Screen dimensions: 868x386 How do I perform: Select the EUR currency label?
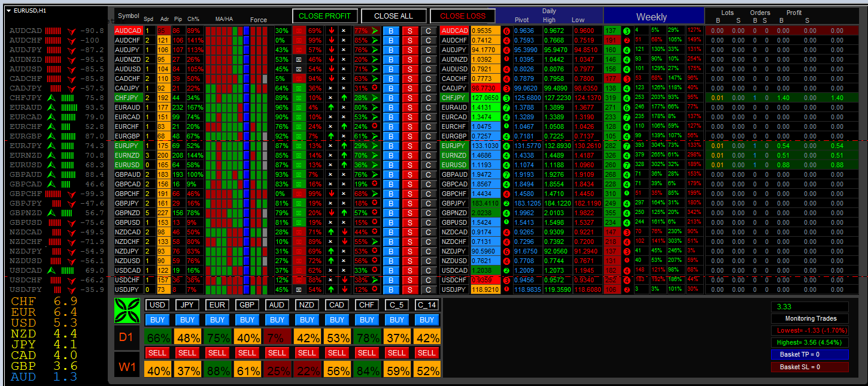[217, 304]
